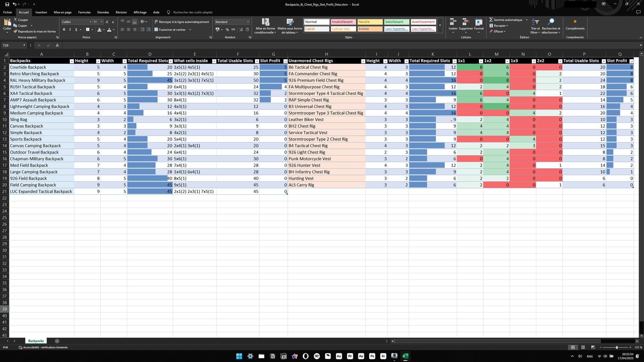The image size is (644, 362).
Task: Open Trier et filtrer tool
Action: [534, 27]
